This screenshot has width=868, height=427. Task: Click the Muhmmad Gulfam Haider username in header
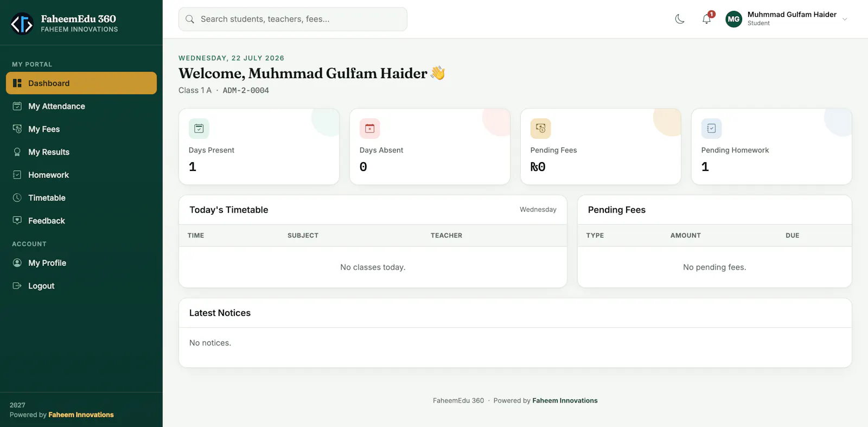pos(792,15)
